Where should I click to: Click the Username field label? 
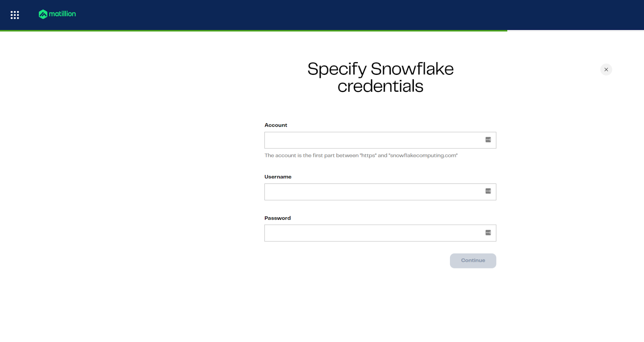point(278,177)
